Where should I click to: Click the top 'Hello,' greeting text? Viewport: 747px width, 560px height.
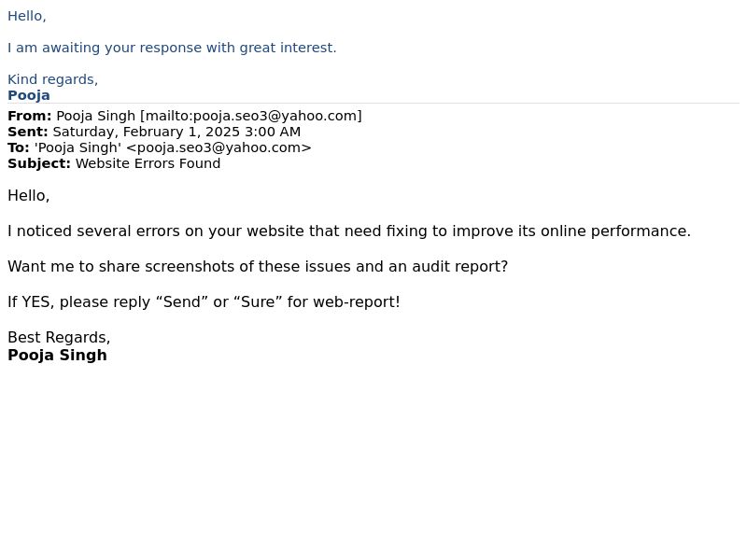pos(27,16)
